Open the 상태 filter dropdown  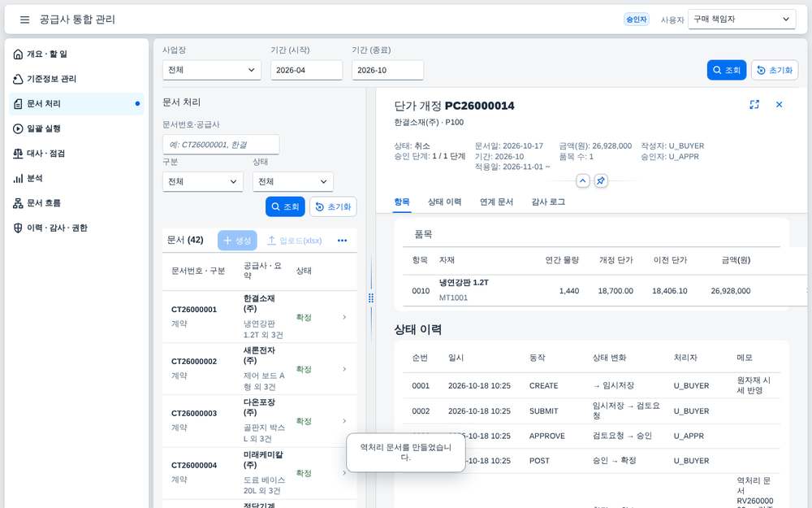pyautogui.click(x=292, y=181)
